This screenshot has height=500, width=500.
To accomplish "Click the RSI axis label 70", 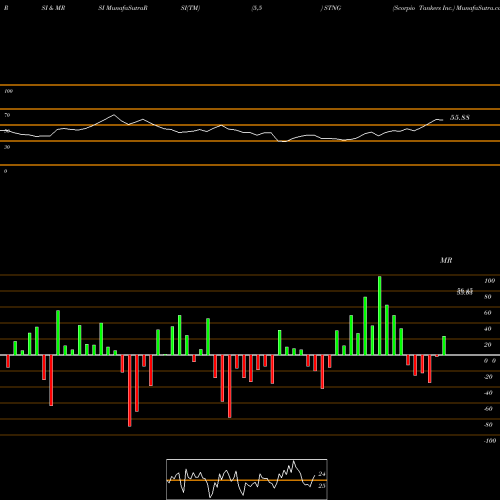I will (x=7, y=115).
